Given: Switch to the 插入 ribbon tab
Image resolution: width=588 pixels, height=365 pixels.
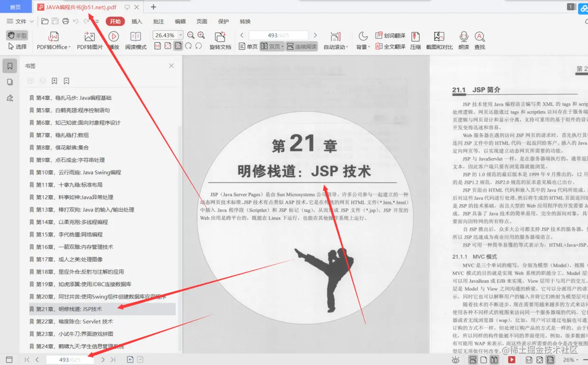Looking at the screenshot, I should tap(137, 21).
